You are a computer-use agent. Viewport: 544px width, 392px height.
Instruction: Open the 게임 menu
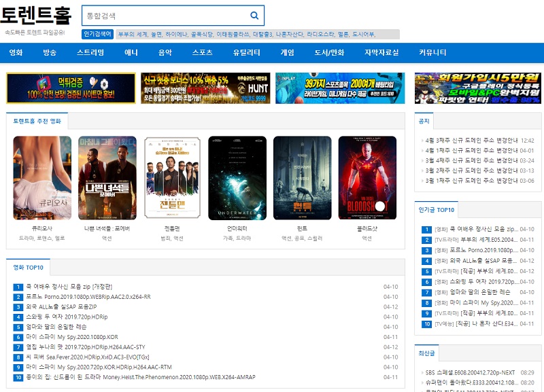287,53
